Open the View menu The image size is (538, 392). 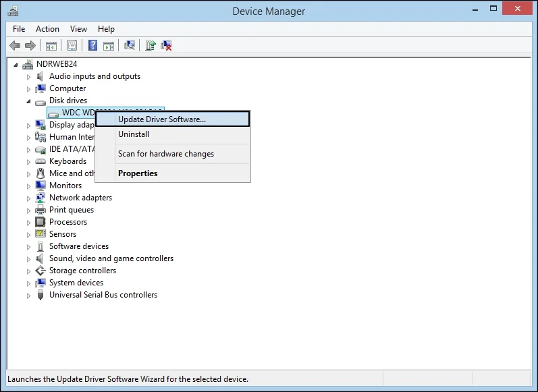[78, 29]
